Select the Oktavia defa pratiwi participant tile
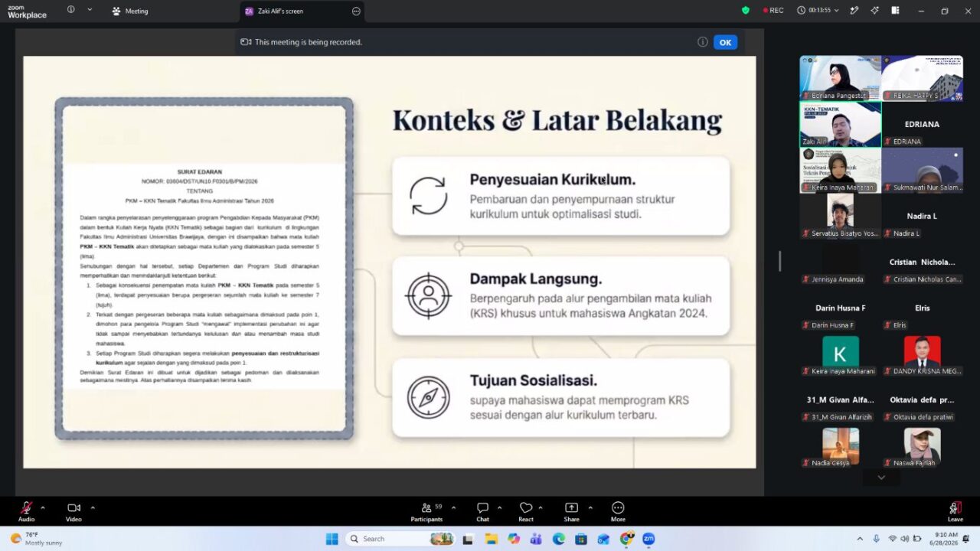Screen dimensions: 980x551 (922, 399)
